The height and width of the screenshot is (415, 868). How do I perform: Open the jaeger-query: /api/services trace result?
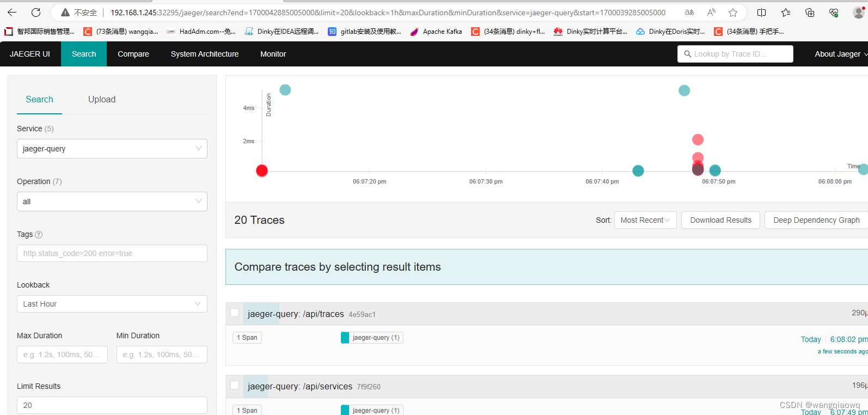[x=300, y=386]
